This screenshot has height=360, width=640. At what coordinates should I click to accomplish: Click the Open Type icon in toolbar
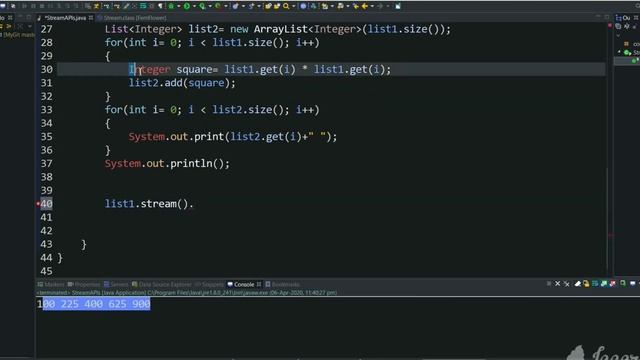[x=268, y=6]
